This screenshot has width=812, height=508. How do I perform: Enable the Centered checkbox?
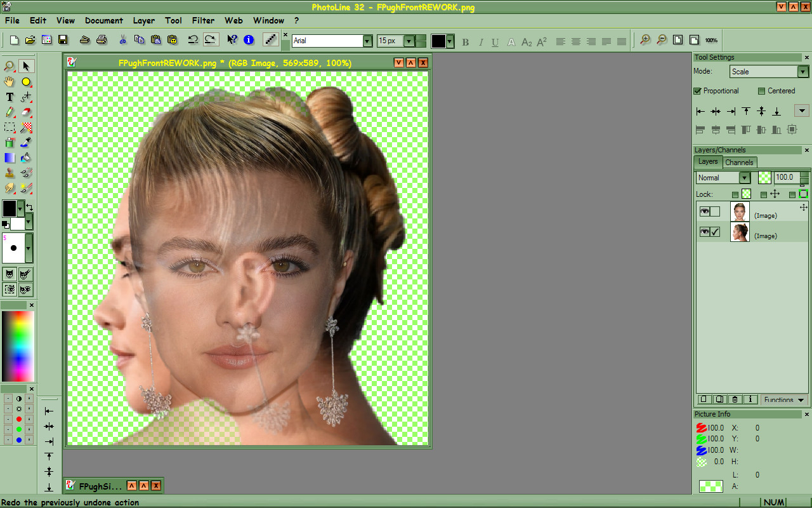click(761, 91)
